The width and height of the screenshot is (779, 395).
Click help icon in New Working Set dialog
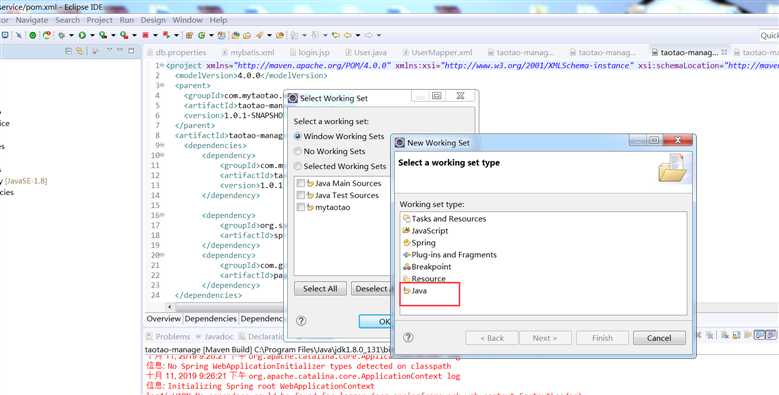408,337
